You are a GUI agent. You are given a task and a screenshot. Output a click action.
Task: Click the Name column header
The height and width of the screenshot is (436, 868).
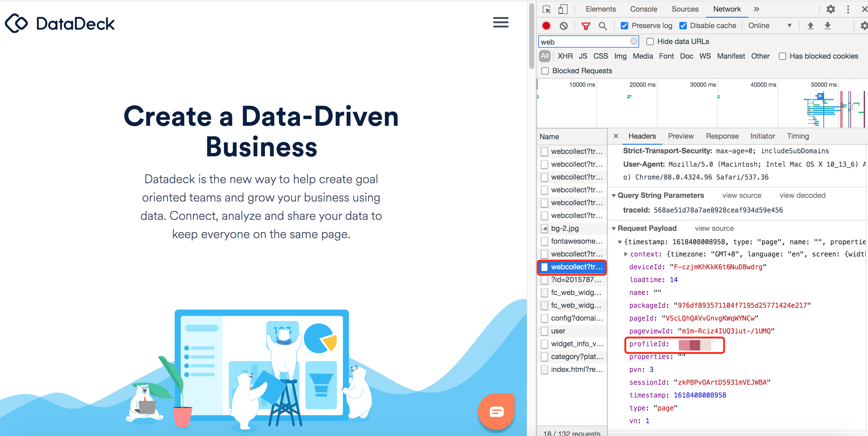(x=572, y=136)
